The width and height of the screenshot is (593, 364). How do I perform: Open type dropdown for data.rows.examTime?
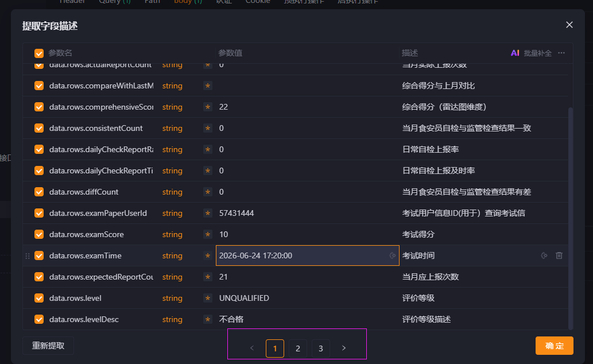click(172, 256)
